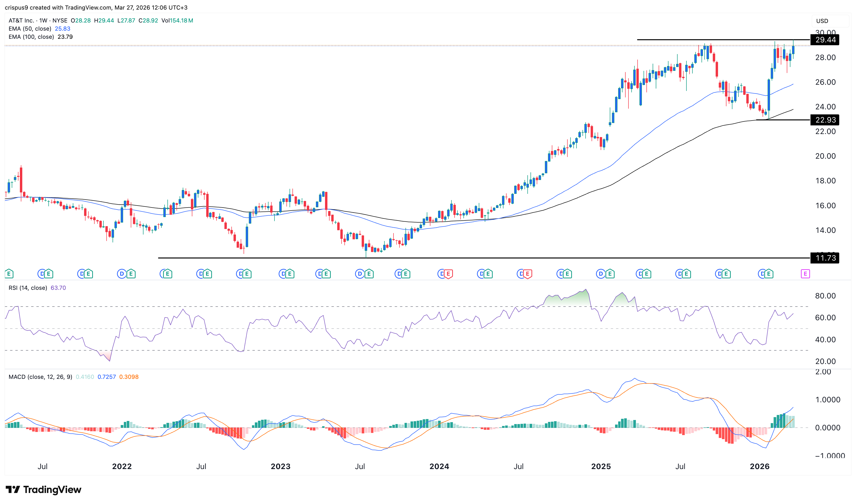Click the 2026 label on the time axis
Screen dimensions: 856x504
(759, 467)
